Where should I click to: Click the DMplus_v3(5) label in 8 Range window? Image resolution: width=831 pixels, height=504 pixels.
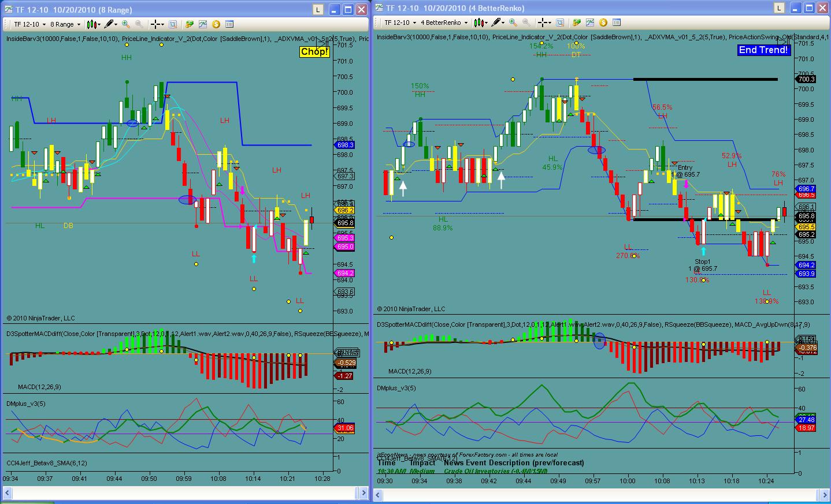(26, 403)
